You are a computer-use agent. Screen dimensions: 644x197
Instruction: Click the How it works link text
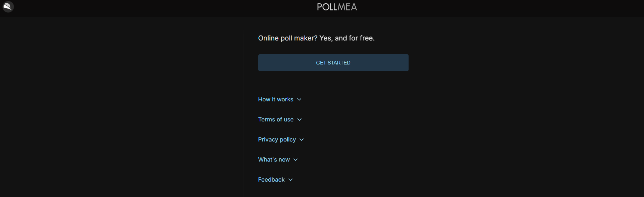tap(276, 100)
